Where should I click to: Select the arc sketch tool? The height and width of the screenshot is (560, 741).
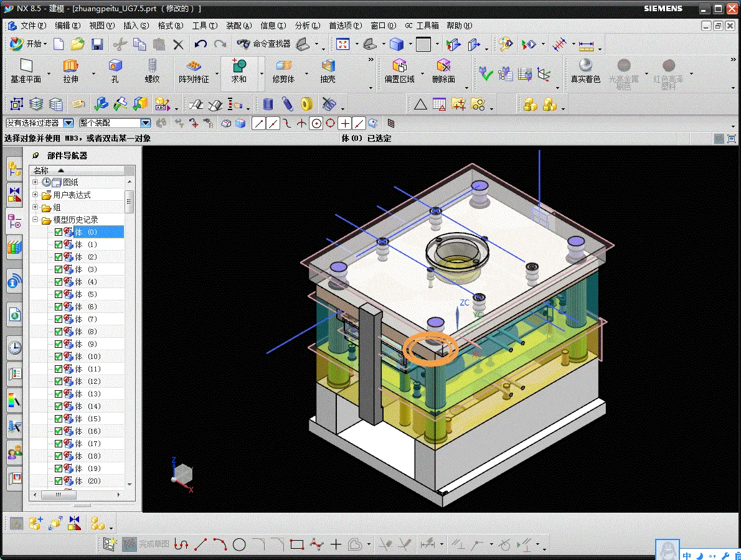220,544
